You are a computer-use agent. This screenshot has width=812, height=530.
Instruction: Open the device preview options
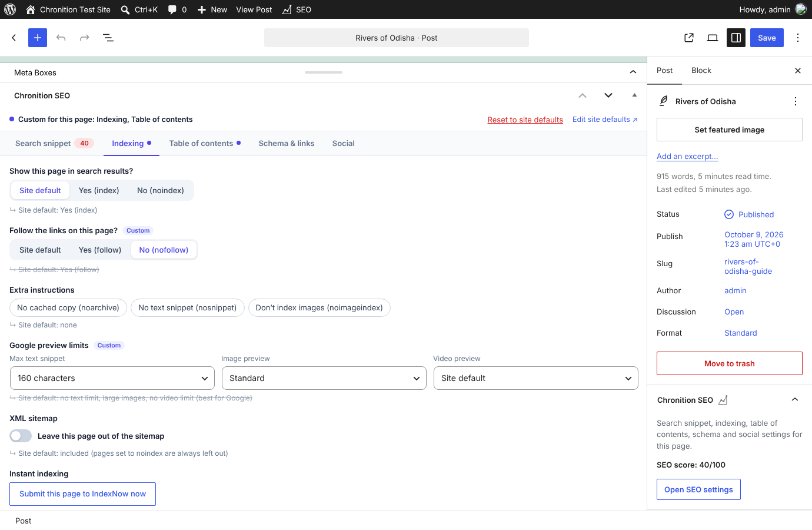[713, 38]
